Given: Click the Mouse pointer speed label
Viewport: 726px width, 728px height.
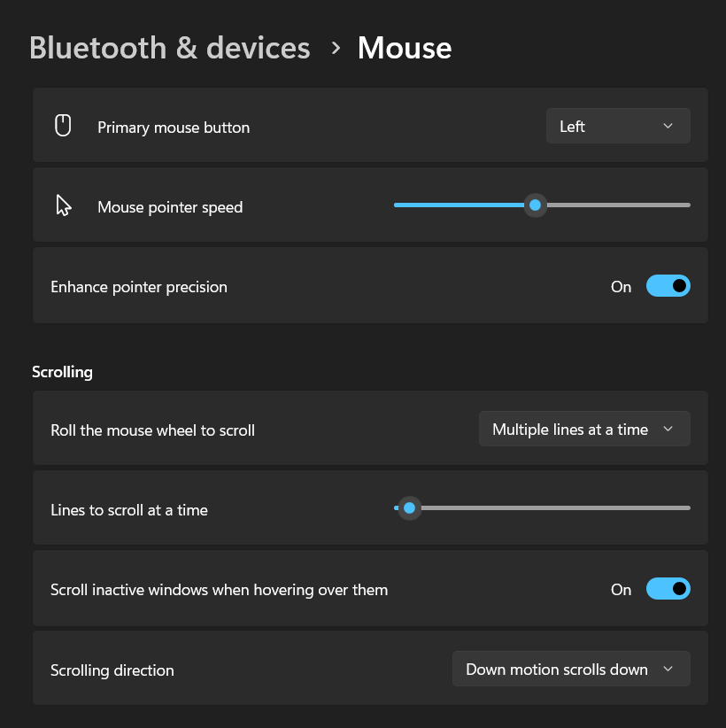Looking at the screenshot, I should (x=170, y=207).
